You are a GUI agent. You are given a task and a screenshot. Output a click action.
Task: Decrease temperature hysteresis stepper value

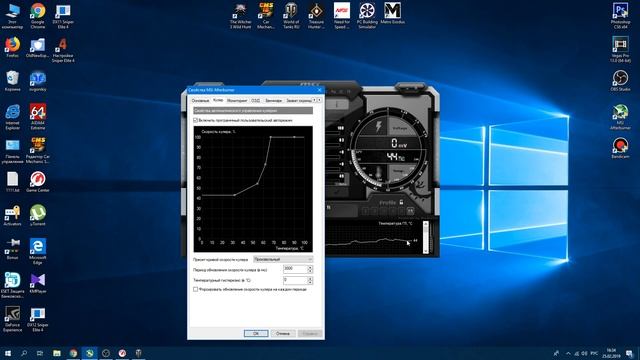click(310, 282)
